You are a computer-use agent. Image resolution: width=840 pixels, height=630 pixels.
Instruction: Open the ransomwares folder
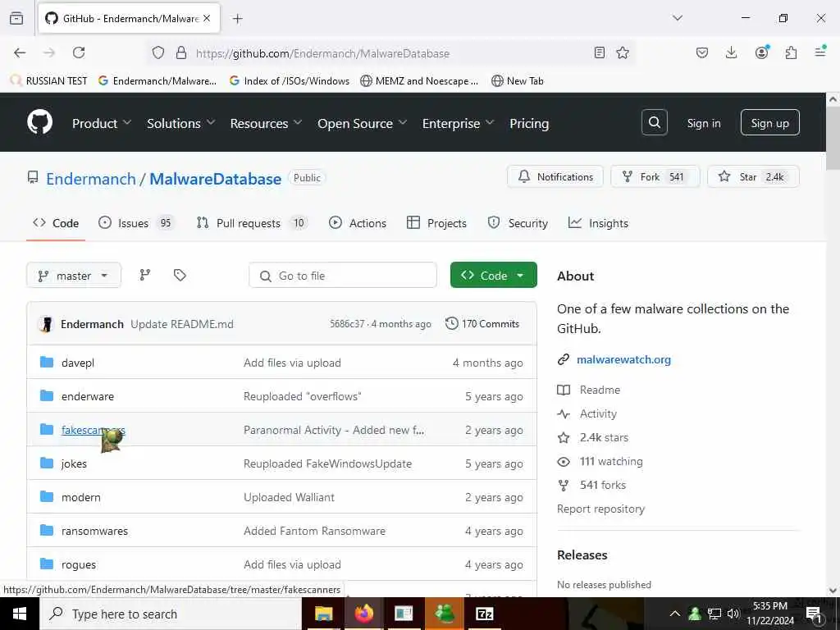pos(94,531)
